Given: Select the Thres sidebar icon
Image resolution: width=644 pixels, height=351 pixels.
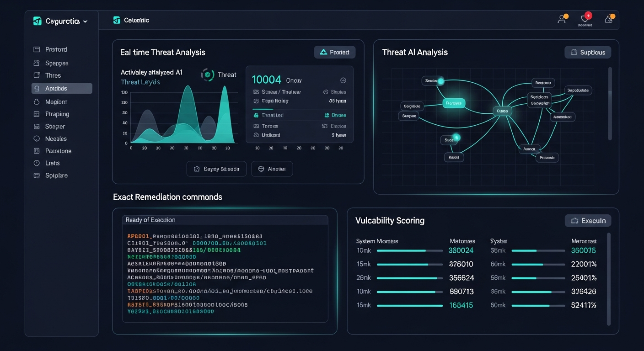Looking at the screenshot, I should click(37, 75).
